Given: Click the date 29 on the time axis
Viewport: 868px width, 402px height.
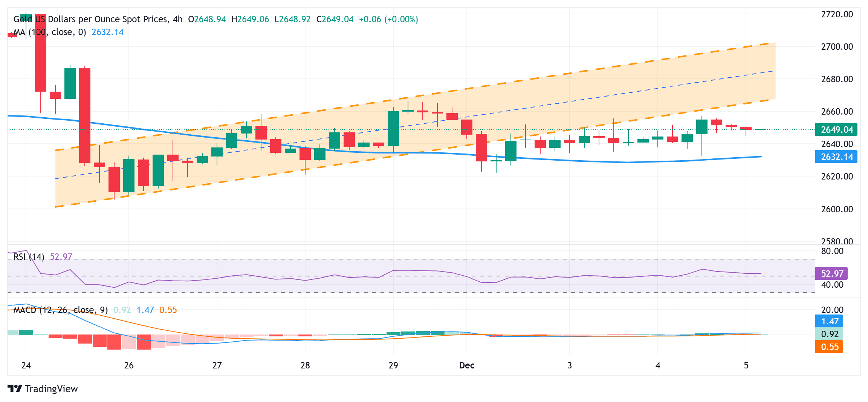Looking at the screenshot, I should 393,365.
